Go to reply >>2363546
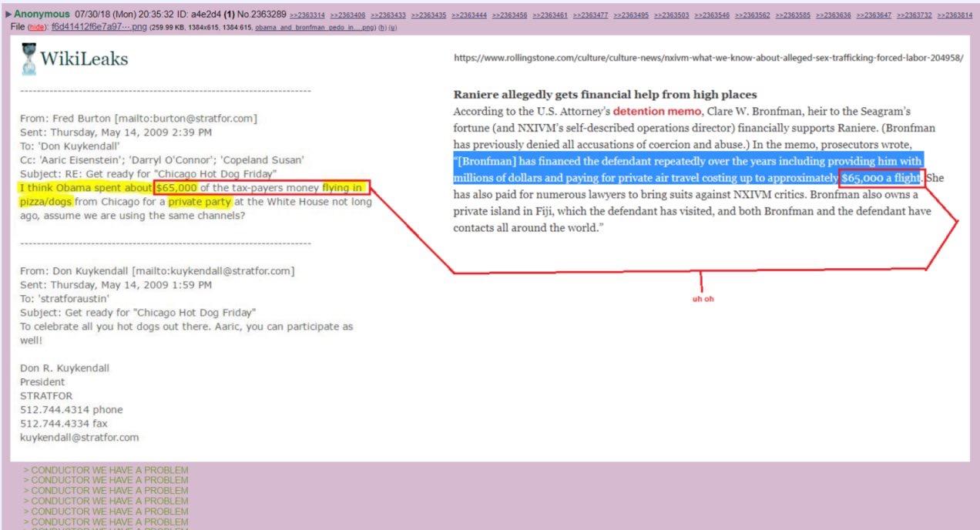Screen dimensions: 980x530 tap(712, 15)
